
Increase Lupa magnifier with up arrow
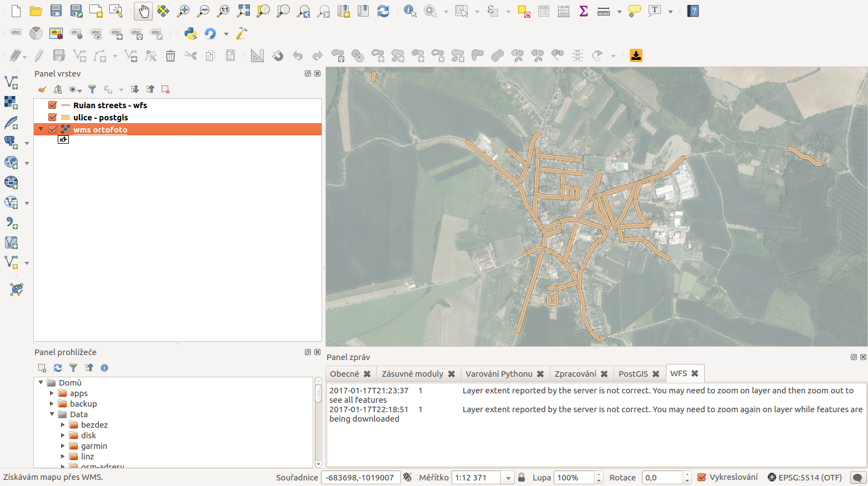(599, 474)
